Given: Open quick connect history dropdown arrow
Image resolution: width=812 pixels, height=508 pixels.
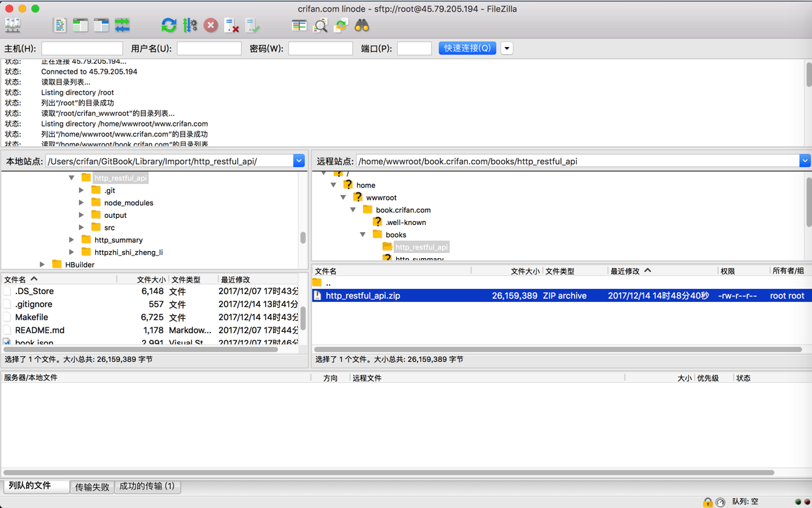Looking at the screenshot, I should click(506, 48).
